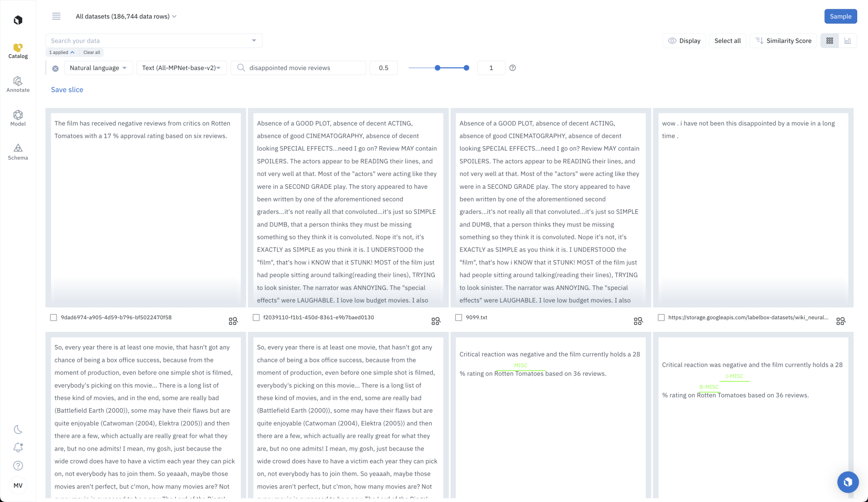Click the 9099.txt file name
Screen dimensions: 868x502
(476, 318)
